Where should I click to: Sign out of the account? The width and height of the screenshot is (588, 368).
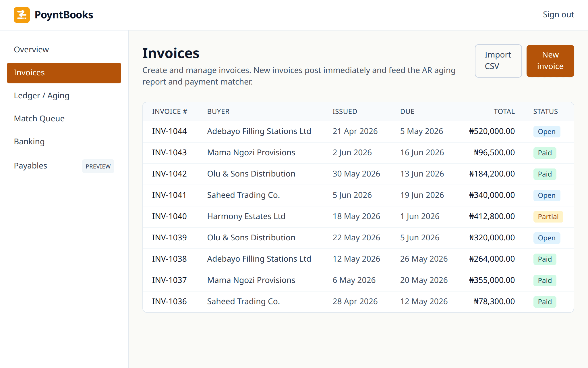tap(558, 15)
